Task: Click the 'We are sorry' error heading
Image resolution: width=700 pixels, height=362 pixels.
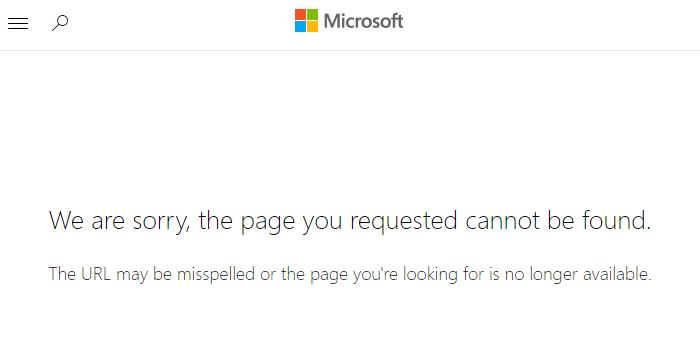Action: [350, 221]
